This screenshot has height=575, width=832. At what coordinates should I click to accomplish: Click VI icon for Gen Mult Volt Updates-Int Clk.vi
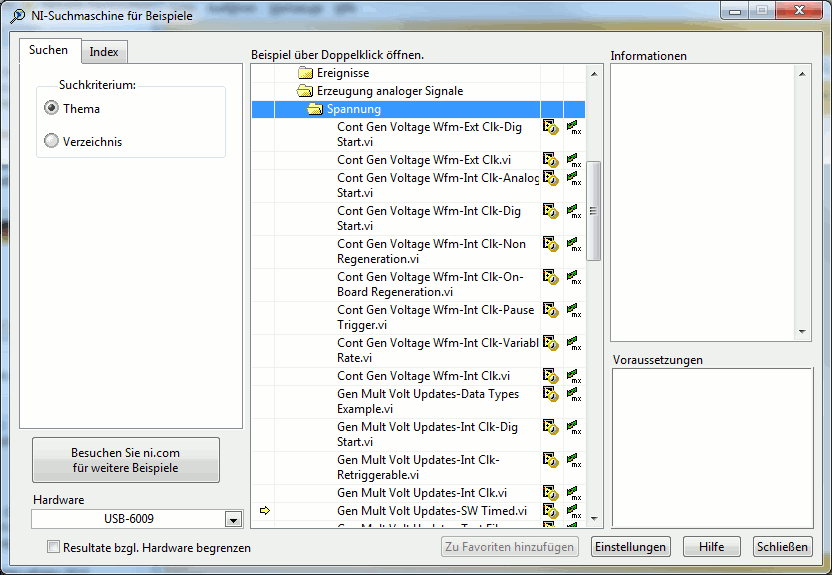click(550, 493)
